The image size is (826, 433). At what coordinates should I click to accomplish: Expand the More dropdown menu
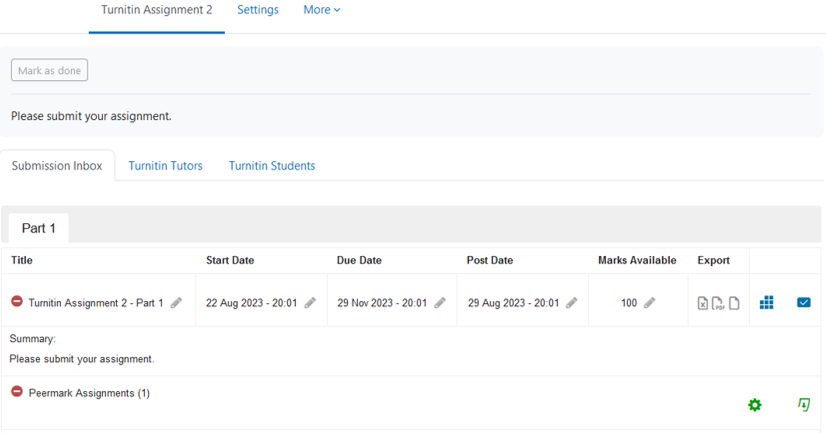pos(322,10)
